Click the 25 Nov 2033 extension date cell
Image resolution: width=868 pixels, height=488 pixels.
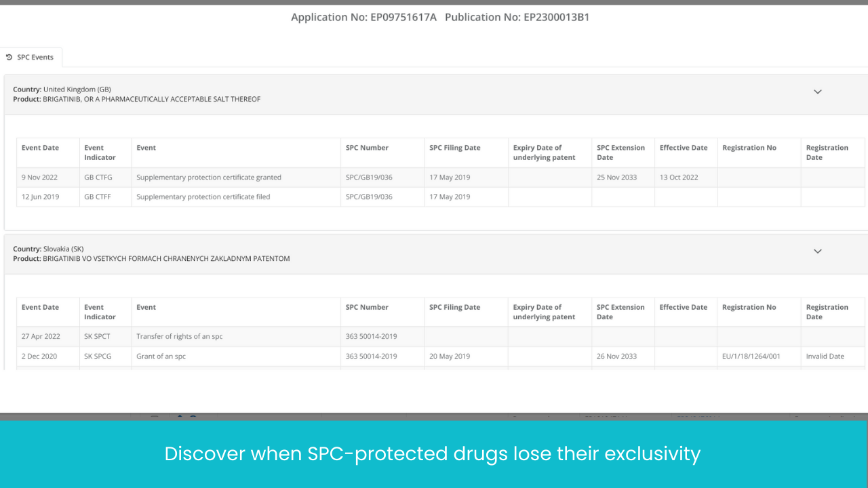[x=616, y=178]
